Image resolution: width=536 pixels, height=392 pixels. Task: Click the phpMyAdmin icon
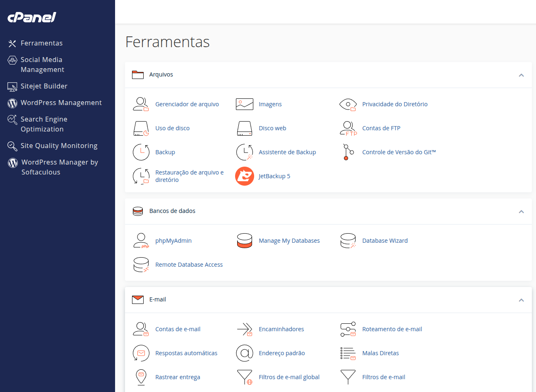point(141,241)
